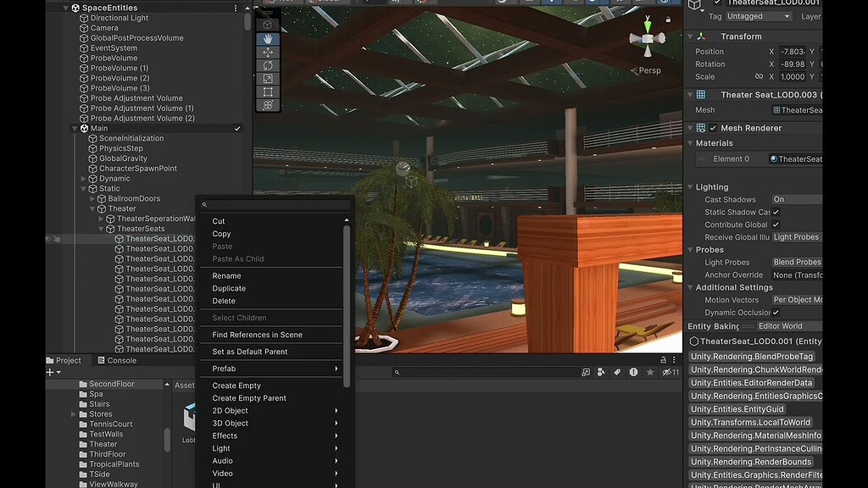Click the search icon in Project panel toolbar
868x488 pixels.
pos(397,373)
